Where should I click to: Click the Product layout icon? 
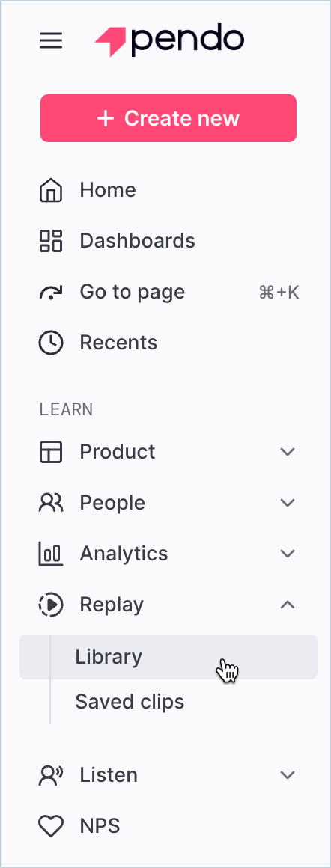coord(51,452)
